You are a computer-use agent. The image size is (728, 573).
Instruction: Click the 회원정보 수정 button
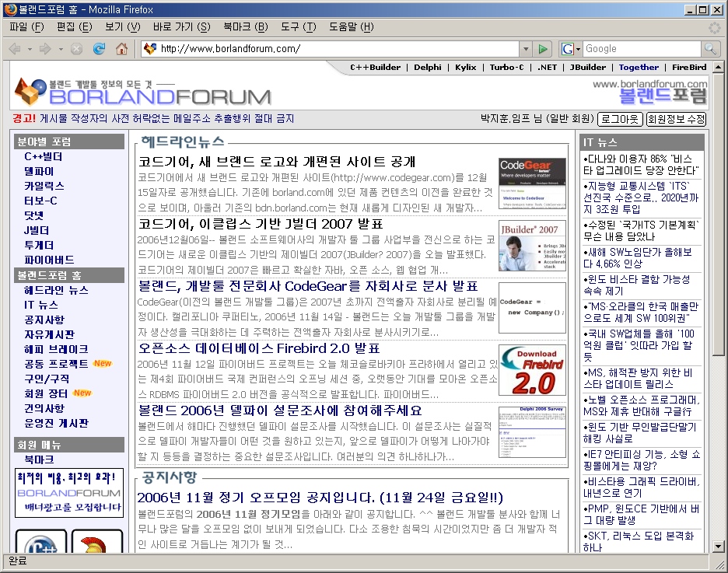pos(676,119)
